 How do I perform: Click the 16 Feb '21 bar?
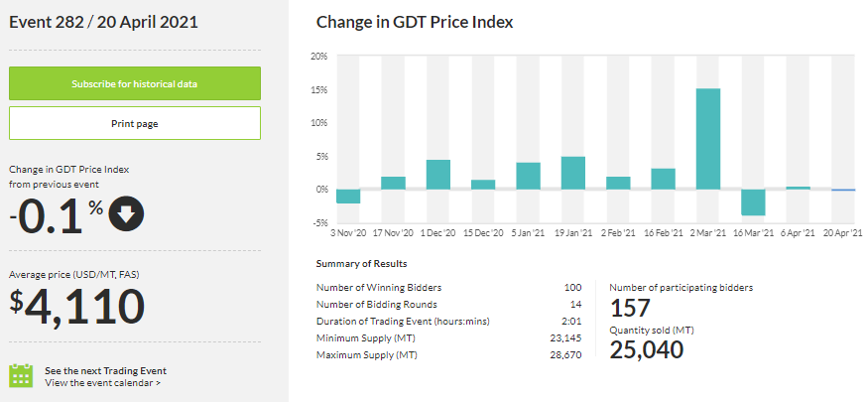[x=664, y=179]
